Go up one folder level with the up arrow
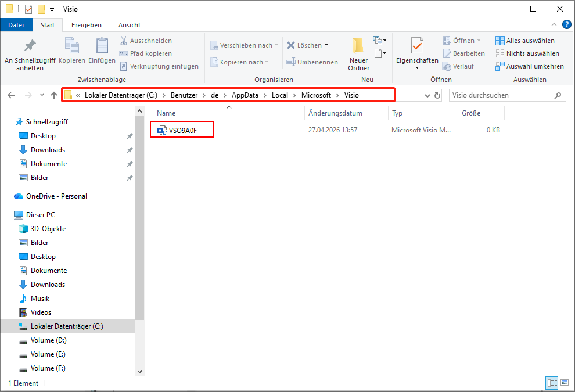Screen dimensions: 575x392 pyautogui.click(x=54, y=95)
